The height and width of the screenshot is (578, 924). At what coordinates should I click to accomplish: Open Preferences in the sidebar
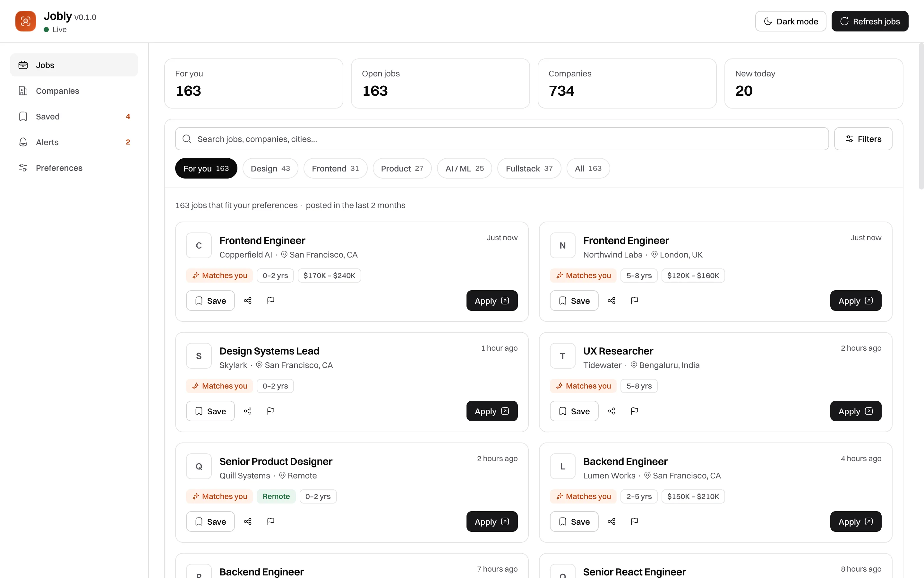pos(74,168)
